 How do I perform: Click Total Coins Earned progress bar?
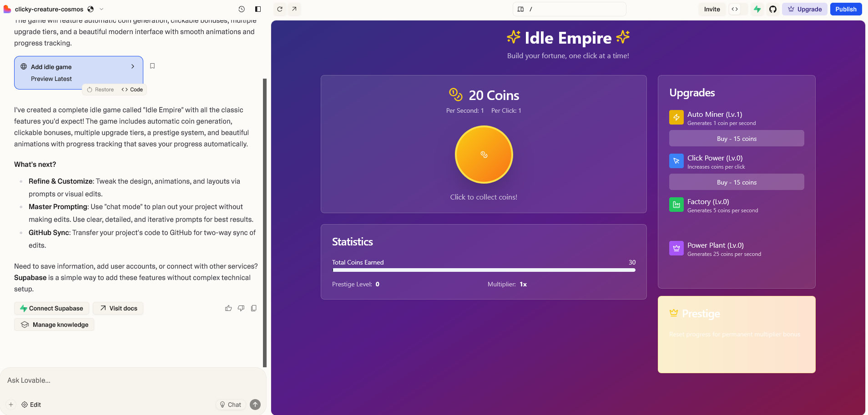point(484,270)
